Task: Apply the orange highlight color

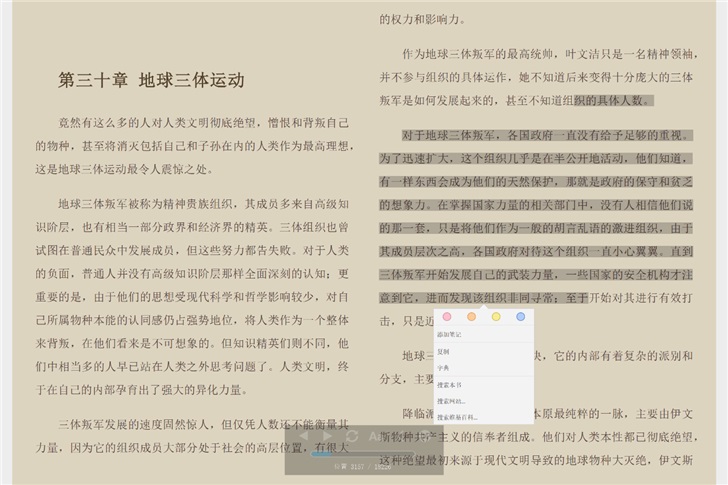Action: coord(471,317)
